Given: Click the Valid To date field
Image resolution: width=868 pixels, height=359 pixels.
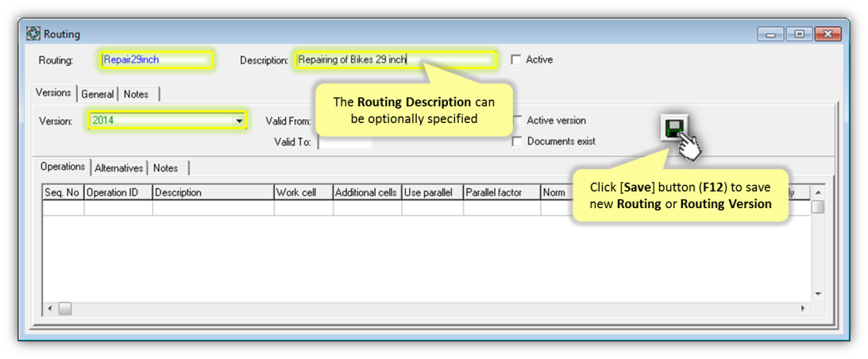Looking at the screenshot, I should (345, 142).
